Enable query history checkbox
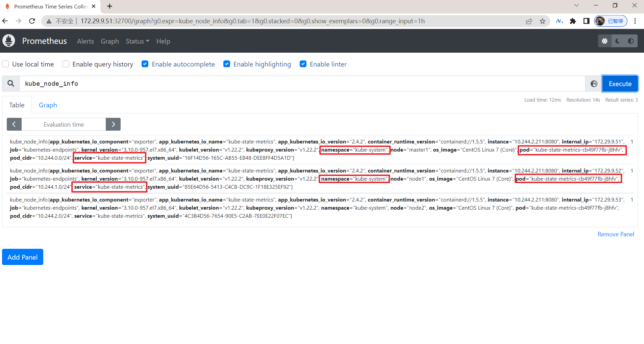This screenshot has height=344, width=644. [x=66, y=64]
